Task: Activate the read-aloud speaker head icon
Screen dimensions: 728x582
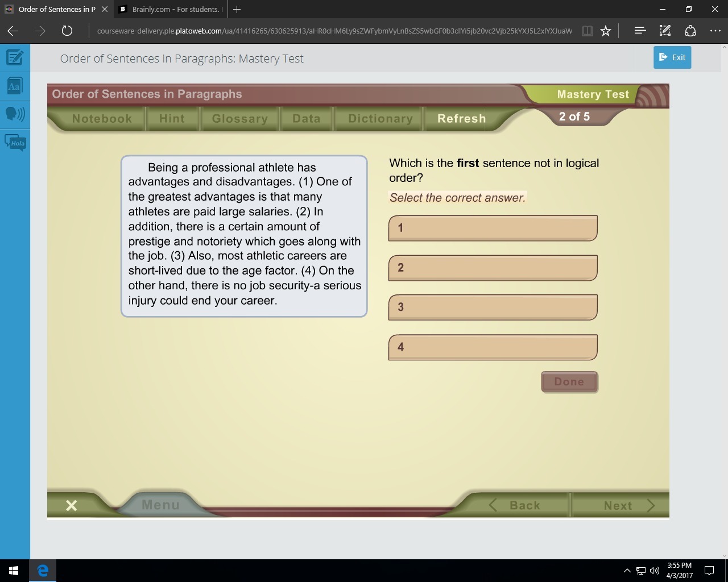Action: coord(15,114)
